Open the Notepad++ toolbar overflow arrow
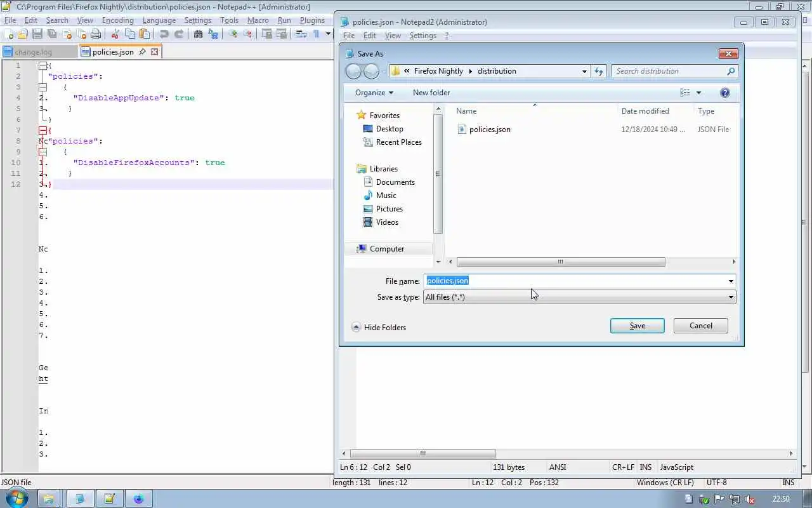Viewport: 812px width, 508px height. tap(328, 34)
